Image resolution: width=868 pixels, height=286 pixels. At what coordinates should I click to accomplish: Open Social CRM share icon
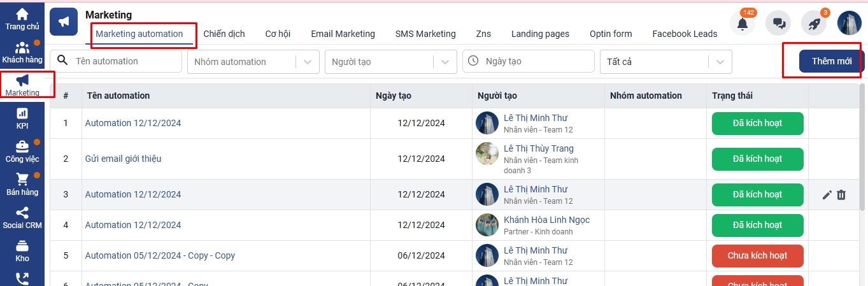pos(22,213)
